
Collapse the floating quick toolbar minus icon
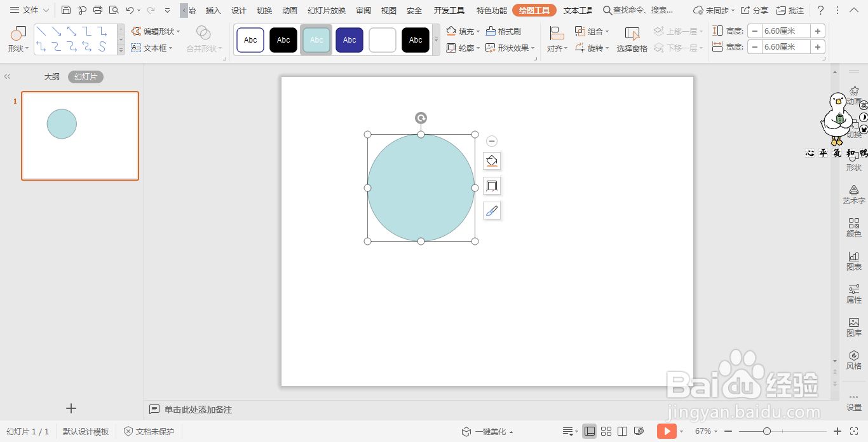click(x=492, y=141)
